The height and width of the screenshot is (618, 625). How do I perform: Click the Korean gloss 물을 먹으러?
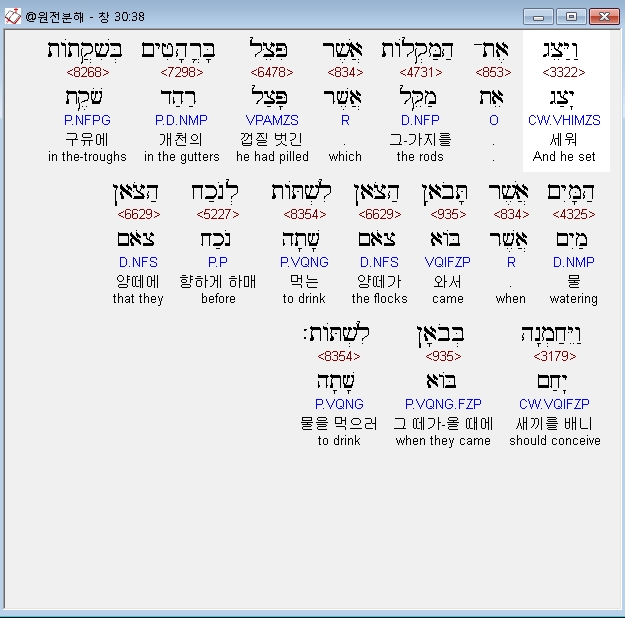(x=338, y=423)
